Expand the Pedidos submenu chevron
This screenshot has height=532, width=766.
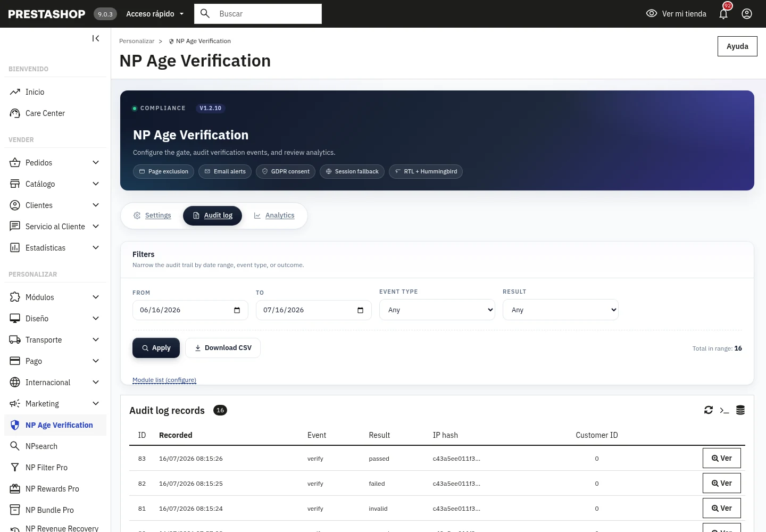96,163
